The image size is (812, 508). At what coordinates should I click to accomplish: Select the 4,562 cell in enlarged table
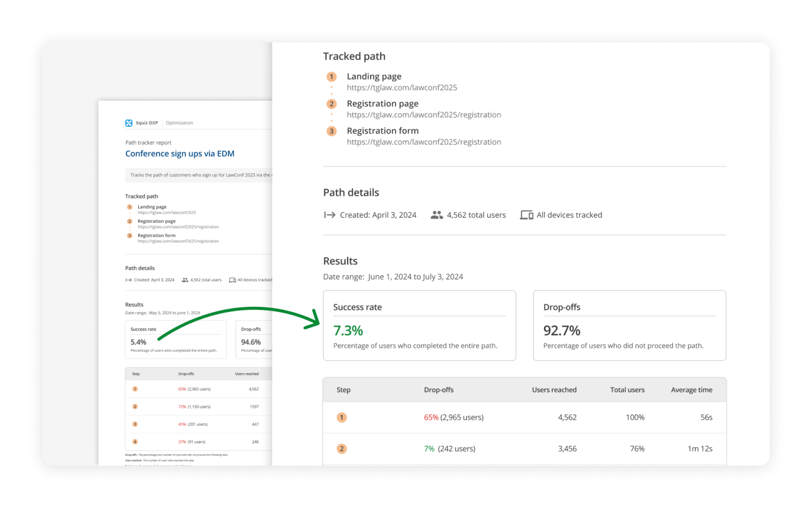pyautogui.click(x=567, y=417)
